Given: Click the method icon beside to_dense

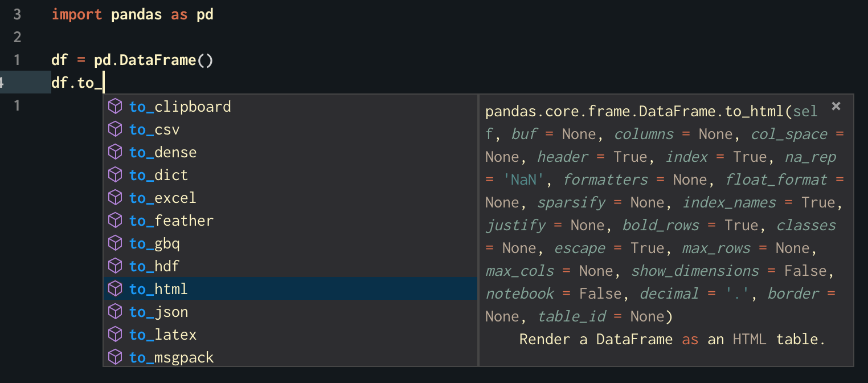Looking at the screenshot, I should [x=116, y=152].
